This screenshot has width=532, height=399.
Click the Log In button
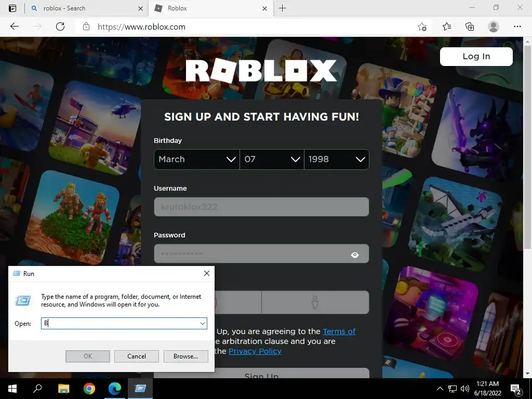click(x=476, y=56)
